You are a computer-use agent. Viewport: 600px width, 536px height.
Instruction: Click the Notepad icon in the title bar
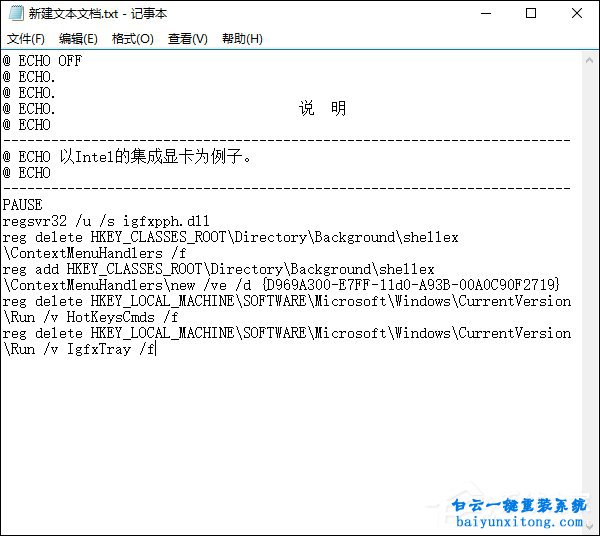(13, 14)
